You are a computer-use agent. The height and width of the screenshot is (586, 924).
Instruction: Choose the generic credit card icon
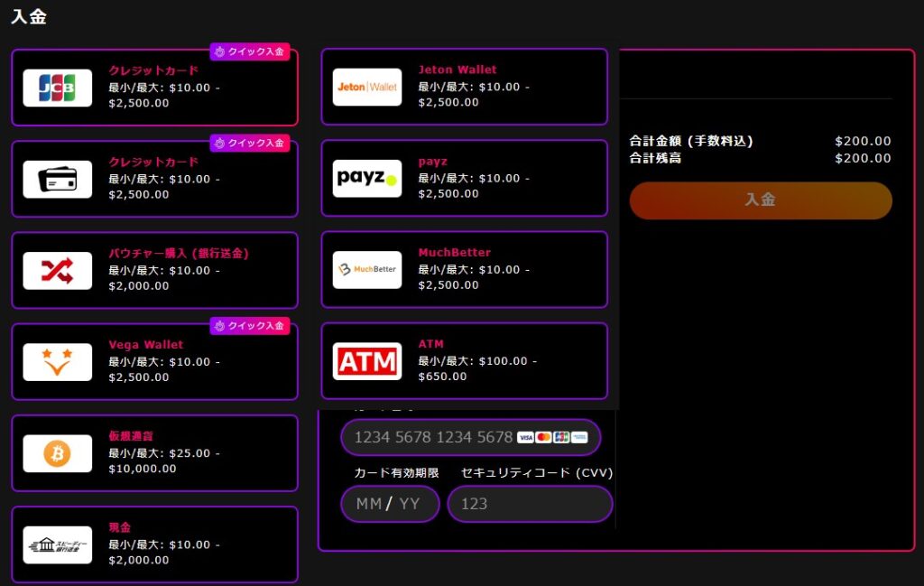pos(57,179)
